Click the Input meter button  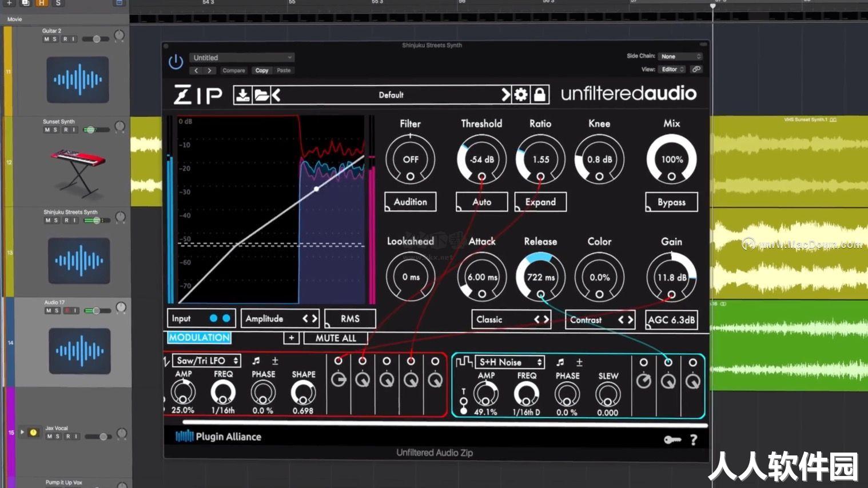[x=201, y=319]
